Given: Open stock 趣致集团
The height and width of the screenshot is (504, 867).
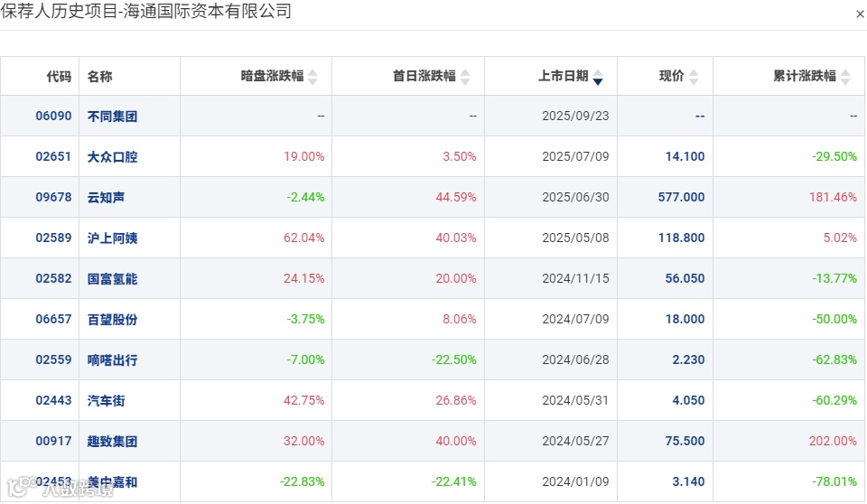Looking at the screenshot, I should 112,442.
